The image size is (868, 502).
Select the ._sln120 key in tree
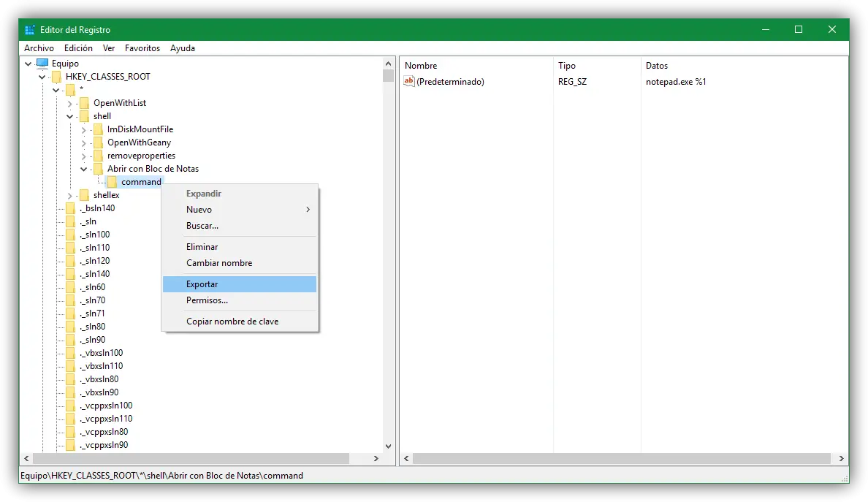(95, 261)
